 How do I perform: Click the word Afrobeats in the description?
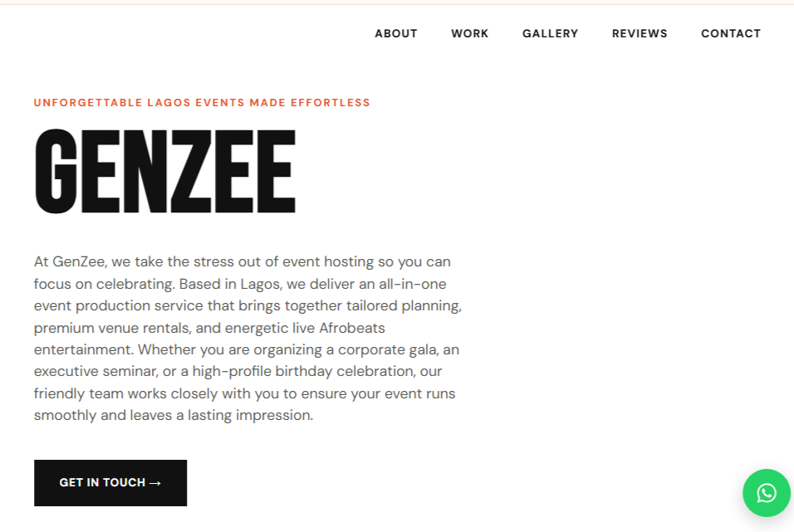coord(352,328)
